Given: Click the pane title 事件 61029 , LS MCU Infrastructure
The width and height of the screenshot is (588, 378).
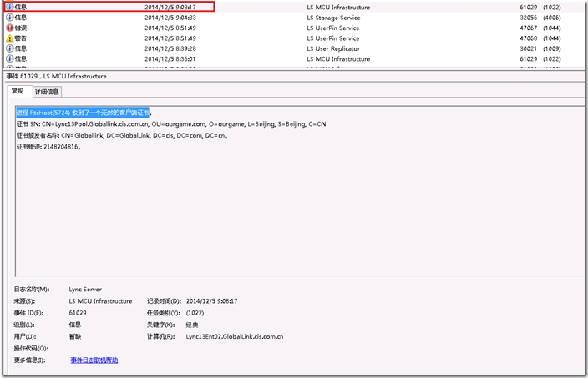Looking at the screenshot, I should (x=56, y=76).
